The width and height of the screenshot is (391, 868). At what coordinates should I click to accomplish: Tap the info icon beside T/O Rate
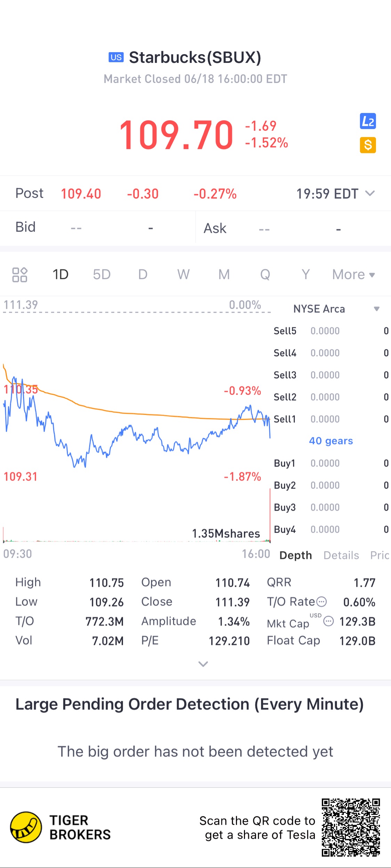point(322,602)
